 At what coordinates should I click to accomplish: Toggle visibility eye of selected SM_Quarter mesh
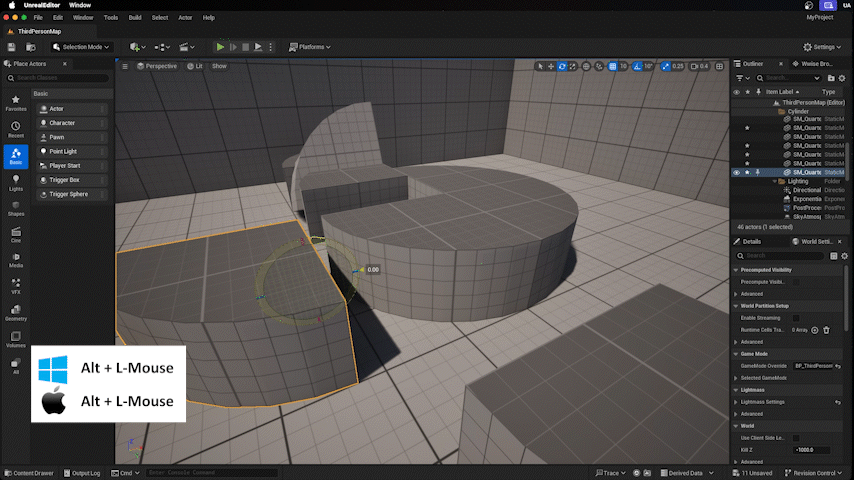(737, 173)
